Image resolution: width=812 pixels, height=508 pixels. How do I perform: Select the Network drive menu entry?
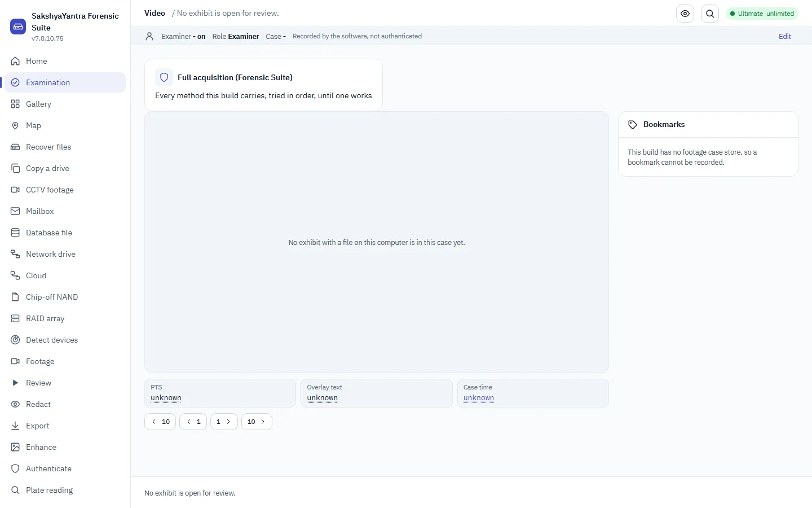click(65, 254)
